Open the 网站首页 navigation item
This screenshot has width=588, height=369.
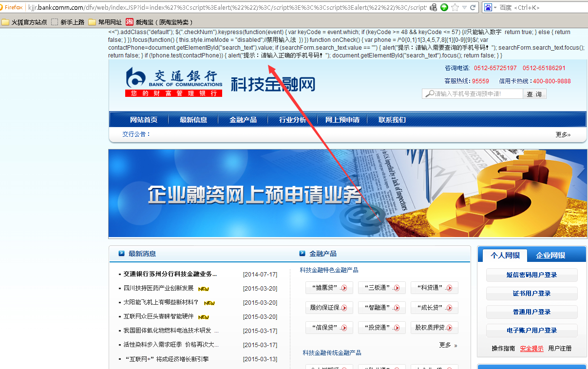(x=144, y=120)
